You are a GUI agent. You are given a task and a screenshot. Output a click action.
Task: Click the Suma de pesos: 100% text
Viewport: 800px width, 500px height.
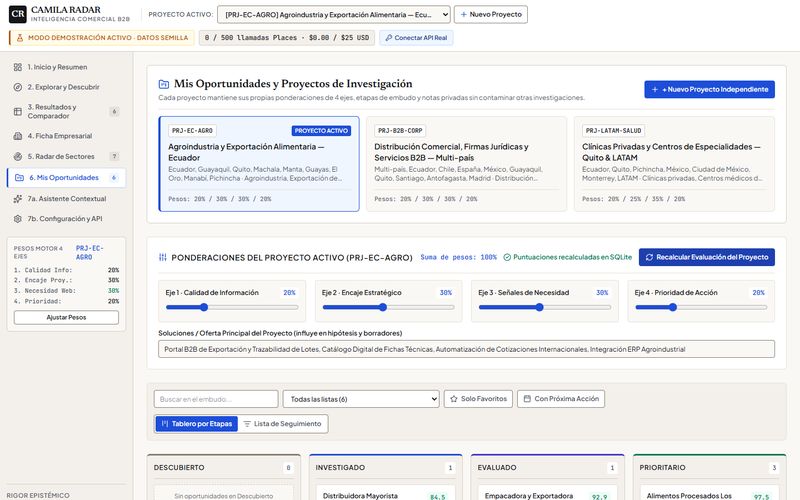tap(458, 258)
